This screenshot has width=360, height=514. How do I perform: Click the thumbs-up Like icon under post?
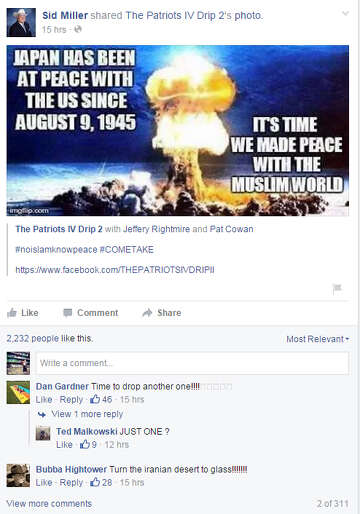[12, 313]
